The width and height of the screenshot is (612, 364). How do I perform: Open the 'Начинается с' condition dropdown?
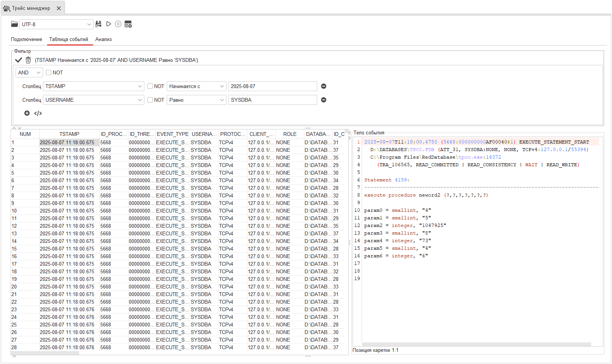[x=196, y=86]
